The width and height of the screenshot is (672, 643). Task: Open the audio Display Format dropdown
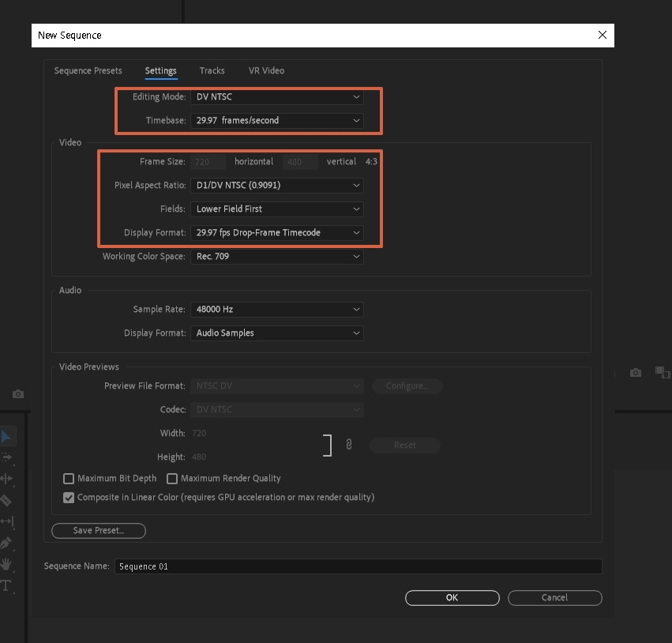click(x=277, y=333)
